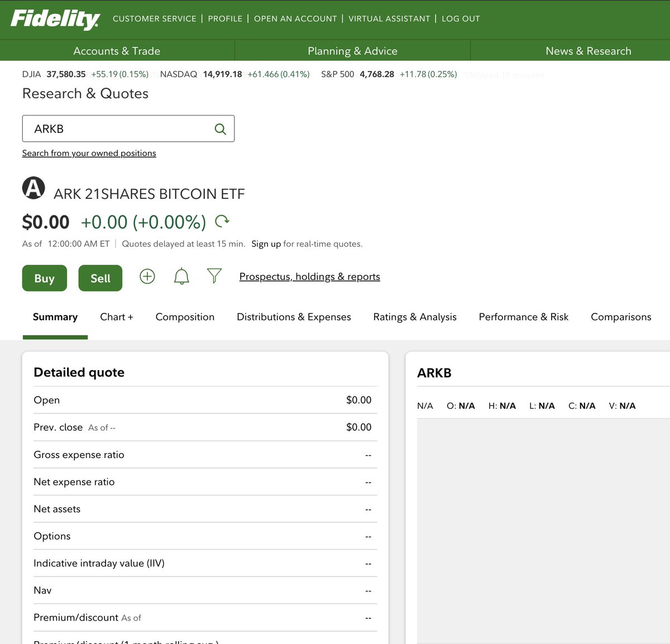Open Ratings & Analysis tab
The image size is (670, 644).
click(x=415, y=317)
